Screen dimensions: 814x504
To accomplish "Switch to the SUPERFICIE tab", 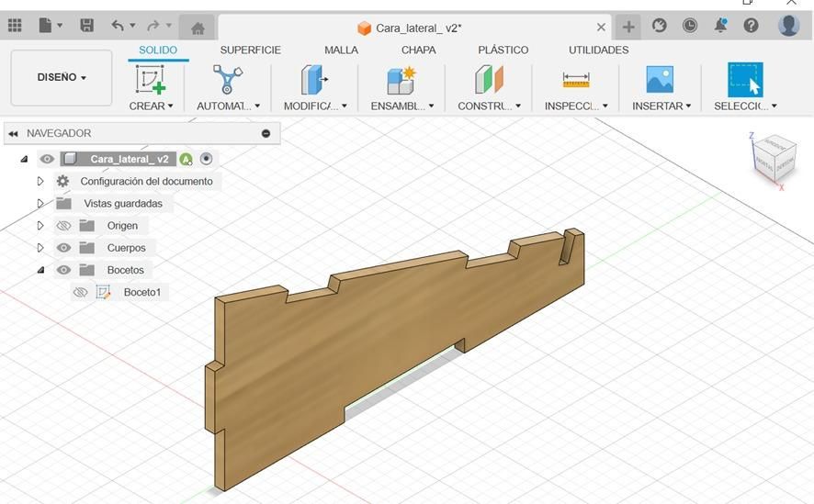I will pyautogui.click(x=250, y=50).
